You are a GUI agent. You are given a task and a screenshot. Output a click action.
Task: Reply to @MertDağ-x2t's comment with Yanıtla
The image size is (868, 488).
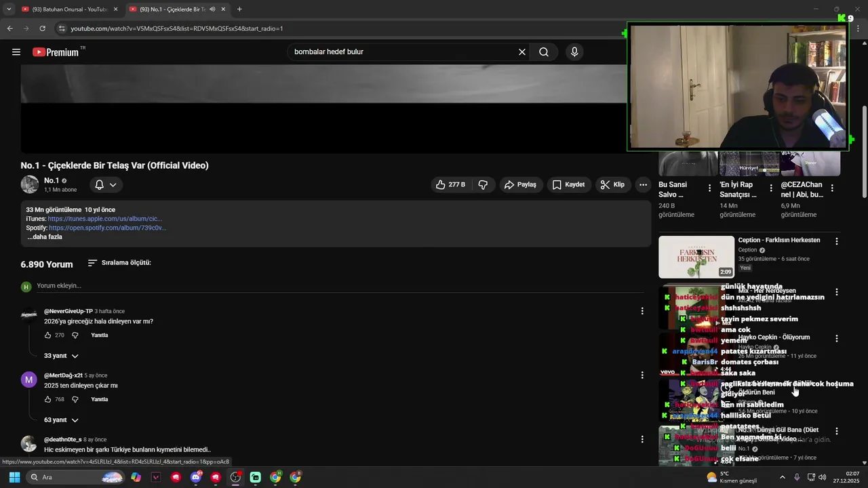100,399
